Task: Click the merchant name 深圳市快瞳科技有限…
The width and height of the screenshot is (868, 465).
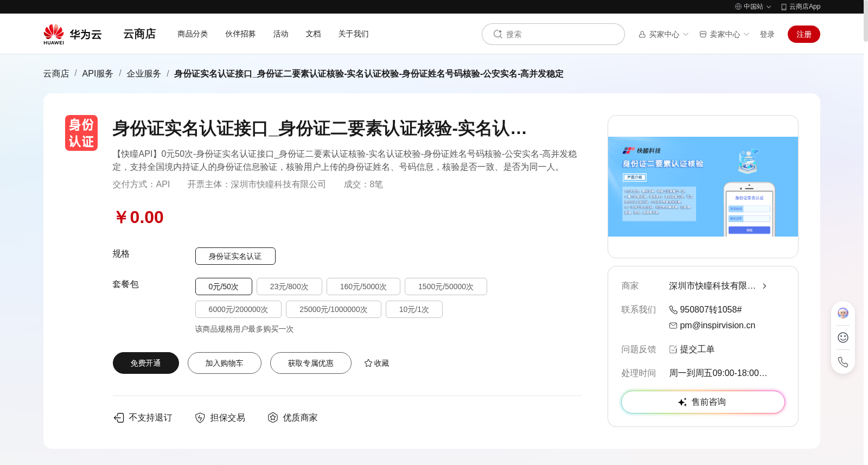Action: click(x=712, y=286)
